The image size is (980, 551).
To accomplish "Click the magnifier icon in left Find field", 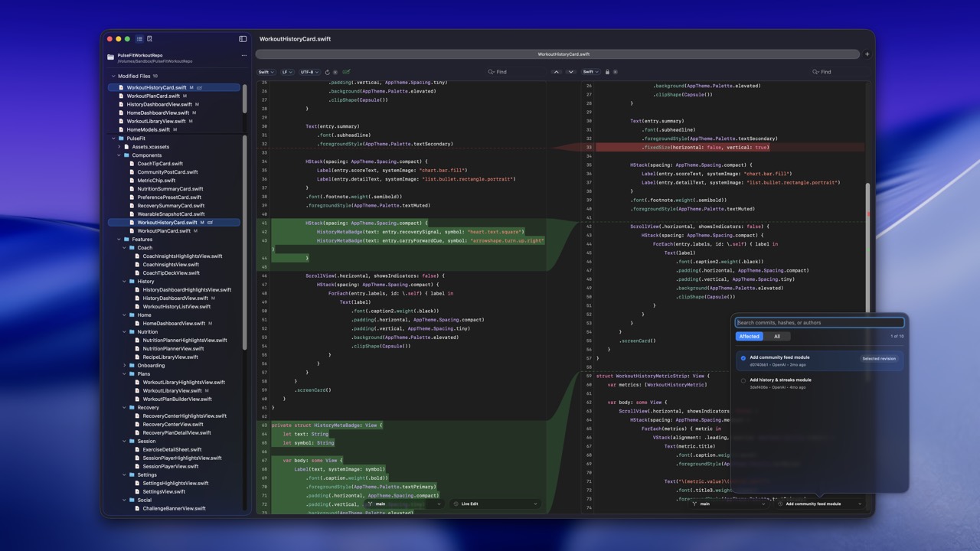I will (x=491, y=72).
